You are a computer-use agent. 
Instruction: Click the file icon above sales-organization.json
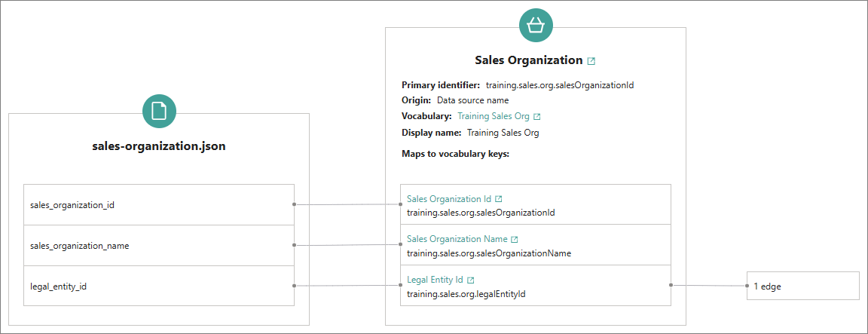pos(159,112)
